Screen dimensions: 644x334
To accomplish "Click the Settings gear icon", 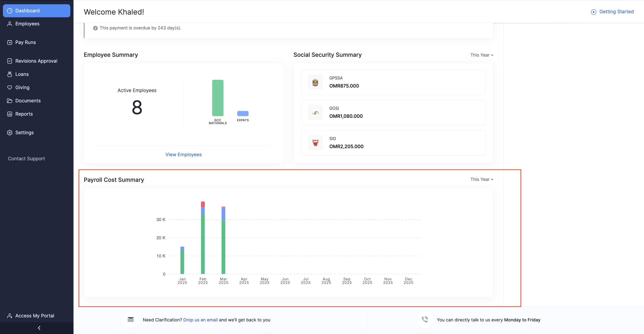I will (x=9, y=133).
